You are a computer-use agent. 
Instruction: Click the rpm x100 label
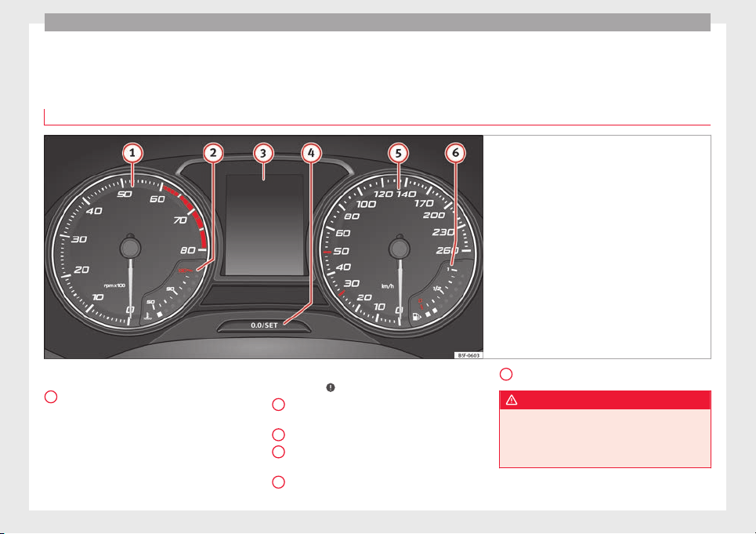click(114, 285)
